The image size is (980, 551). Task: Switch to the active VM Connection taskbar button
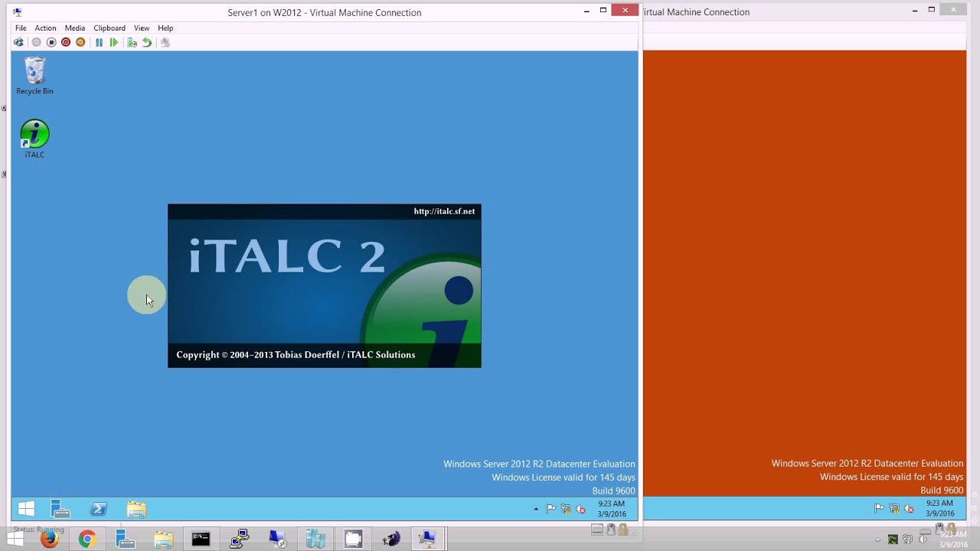click(427, 539)
